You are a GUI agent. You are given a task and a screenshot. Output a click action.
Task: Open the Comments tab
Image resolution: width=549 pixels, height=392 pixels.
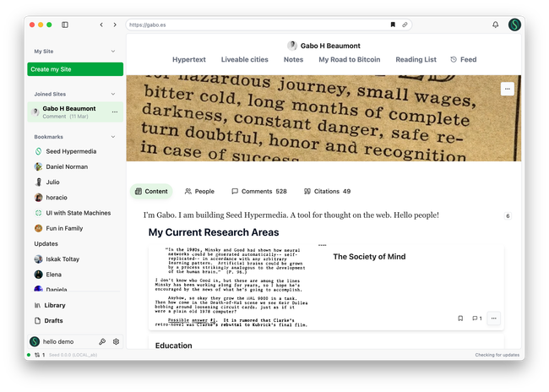[258, 192]
